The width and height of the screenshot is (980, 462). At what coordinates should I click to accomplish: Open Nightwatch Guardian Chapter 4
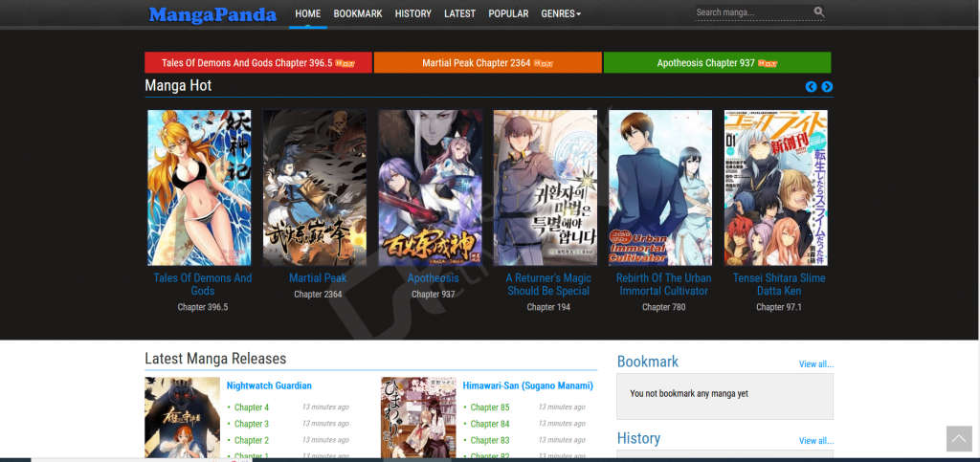click(x=252, y=407)
